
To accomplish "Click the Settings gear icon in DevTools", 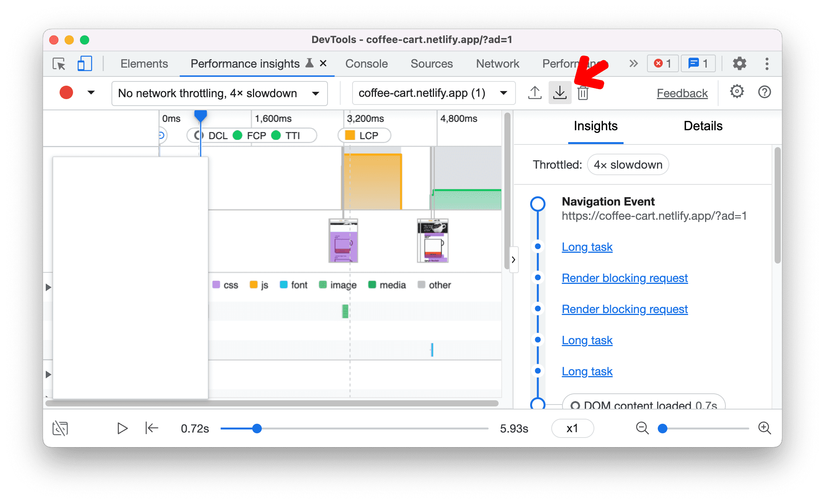I will click(x=739, y=62).
